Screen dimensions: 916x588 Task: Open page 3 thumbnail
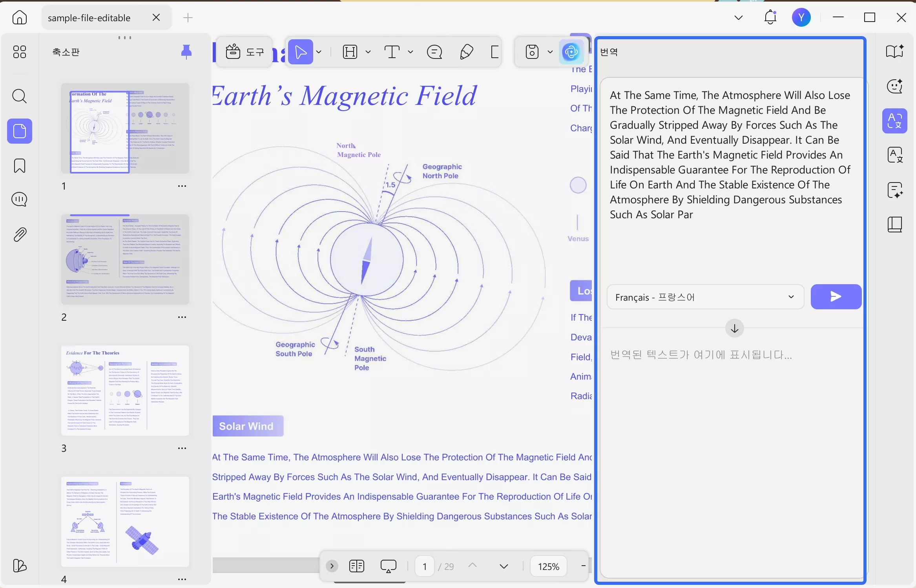[125, 391]
